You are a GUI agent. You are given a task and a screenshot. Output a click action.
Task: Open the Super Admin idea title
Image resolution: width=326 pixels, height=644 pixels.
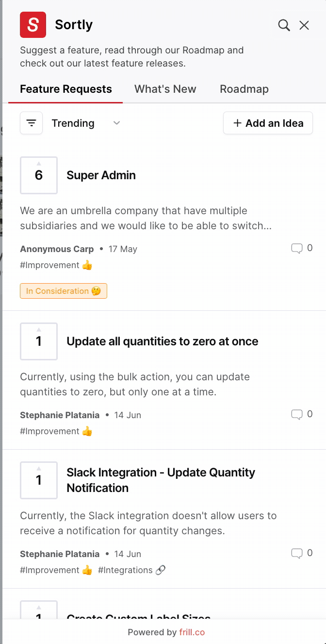101,175
